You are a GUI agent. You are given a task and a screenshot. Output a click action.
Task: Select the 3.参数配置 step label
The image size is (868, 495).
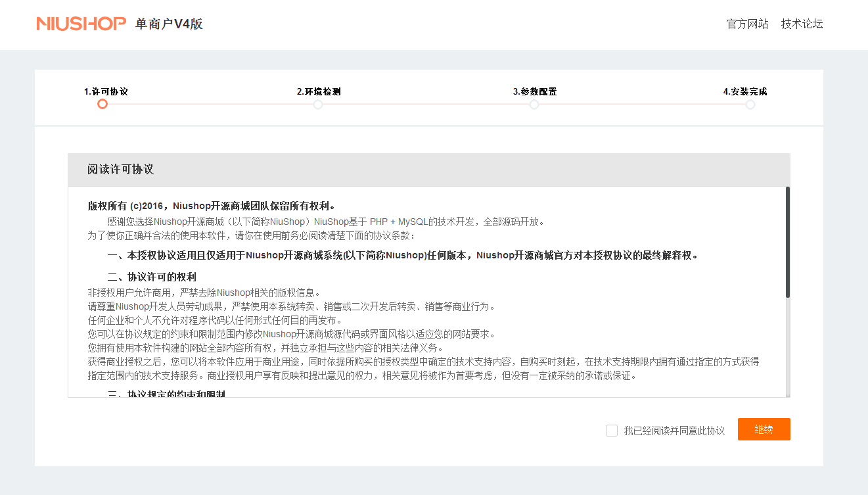click(x=535, y=91)
